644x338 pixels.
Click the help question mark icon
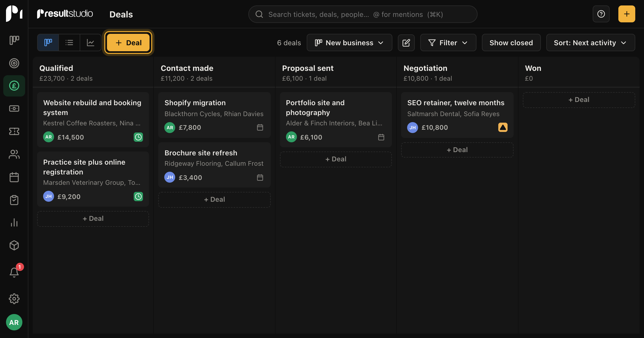(601, 14)
